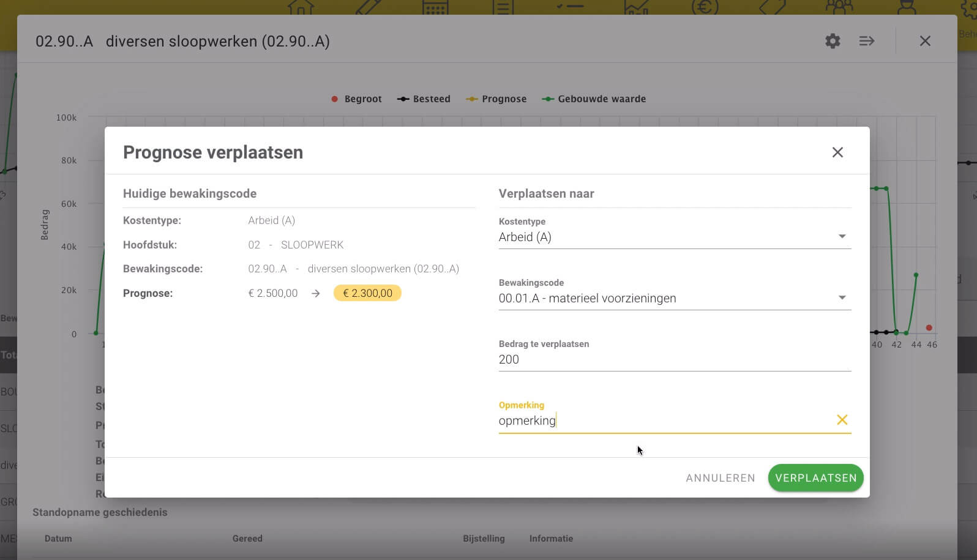Click the Datum column header

click(58, 539)
